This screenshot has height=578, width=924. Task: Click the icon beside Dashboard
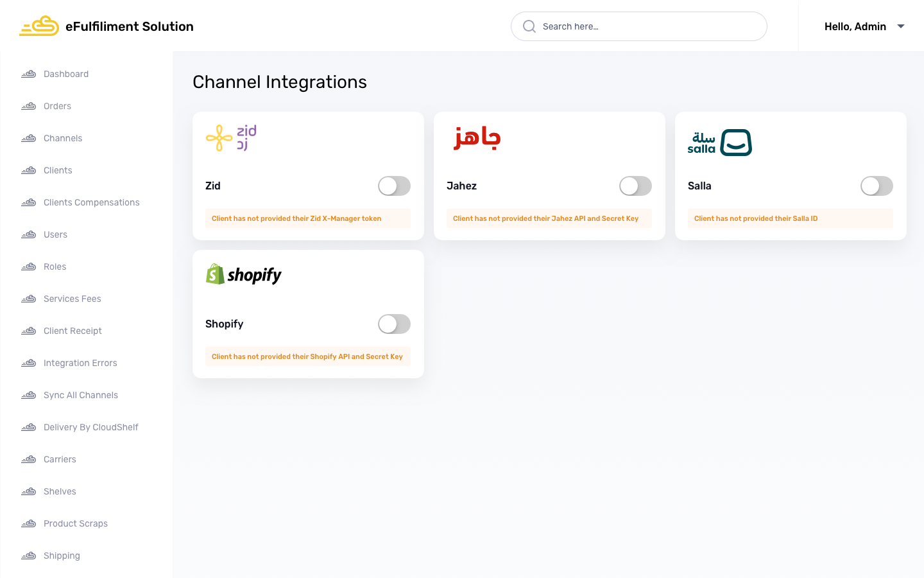point(28,74)
